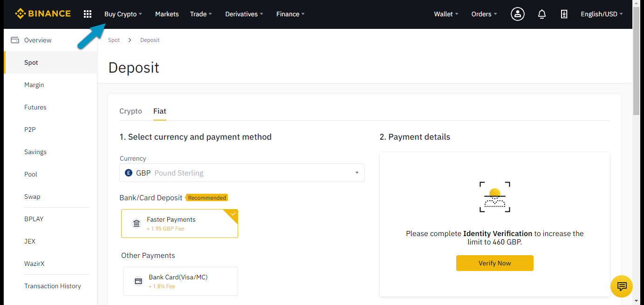Open the notifications bell
Viewport: 644px width, 305px height.
point(541,14)
